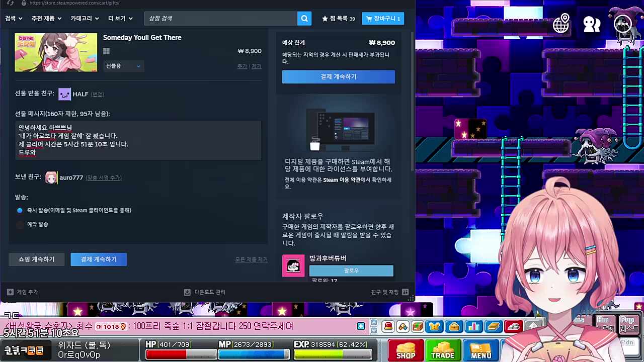
Task: Click the 방과후버튜버 developer name
Action: tap(328, 258)
